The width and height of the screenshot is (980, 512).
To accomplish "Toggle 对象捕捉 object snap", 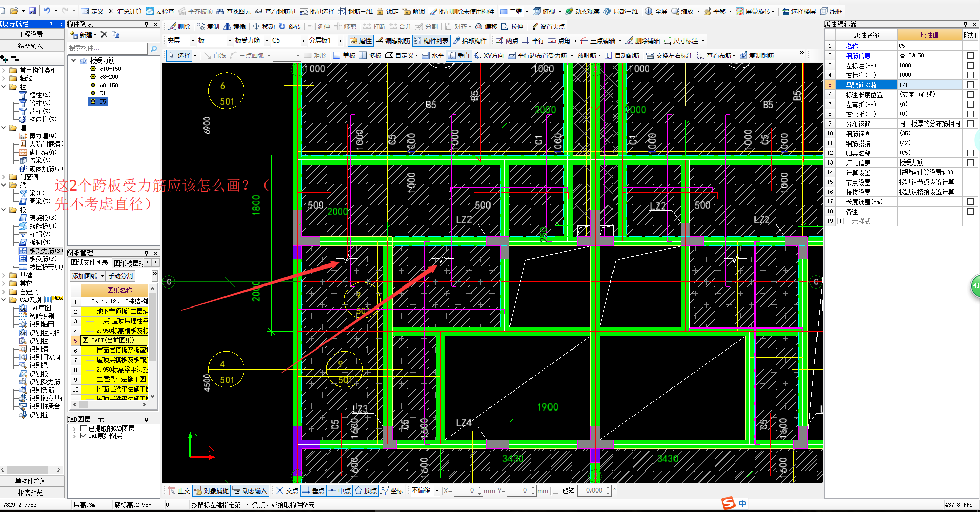I will [212, 490].
